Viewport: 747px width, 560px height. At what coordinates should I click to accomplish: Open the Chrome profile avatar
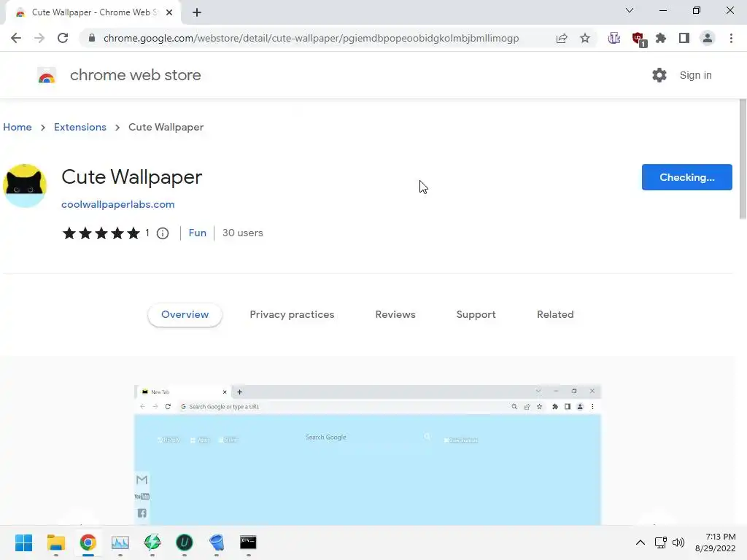(x=708, y=38)
